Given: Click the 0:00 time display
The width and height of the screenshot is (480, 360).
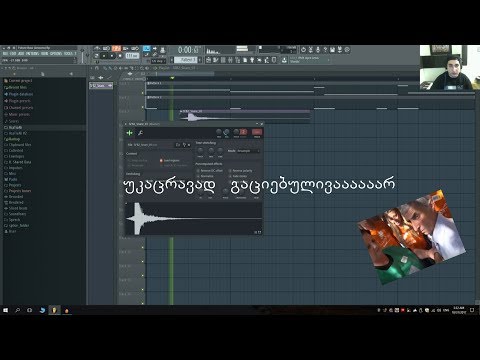Looking at the screenshot, I should (188, 50).
